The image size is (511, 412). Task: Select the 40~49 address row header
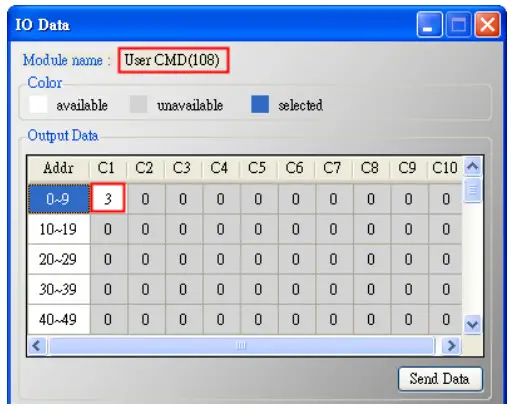tap(59, 320)
